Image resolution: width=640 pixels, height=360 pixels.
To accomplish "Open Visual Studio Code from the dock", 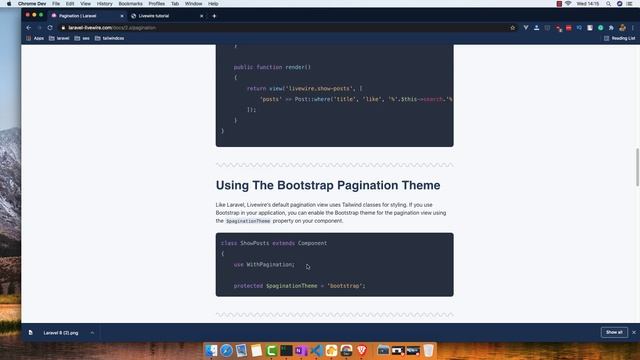I will [316, 350].
